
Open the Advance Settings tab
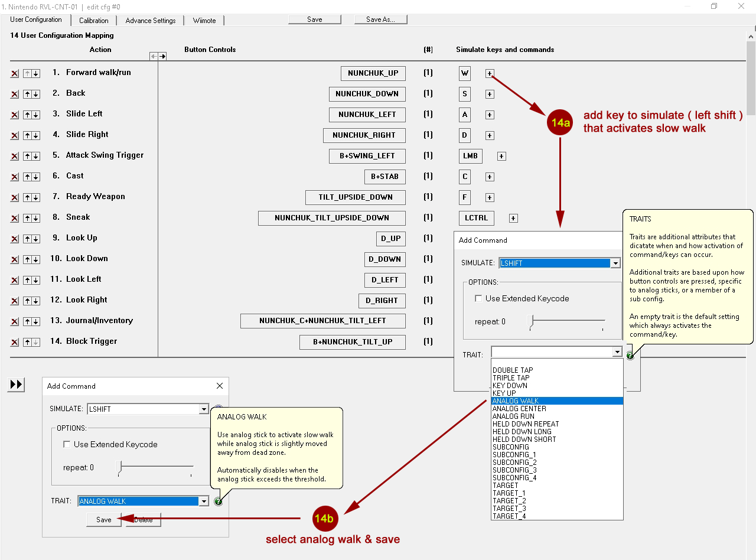pos(150,21)
